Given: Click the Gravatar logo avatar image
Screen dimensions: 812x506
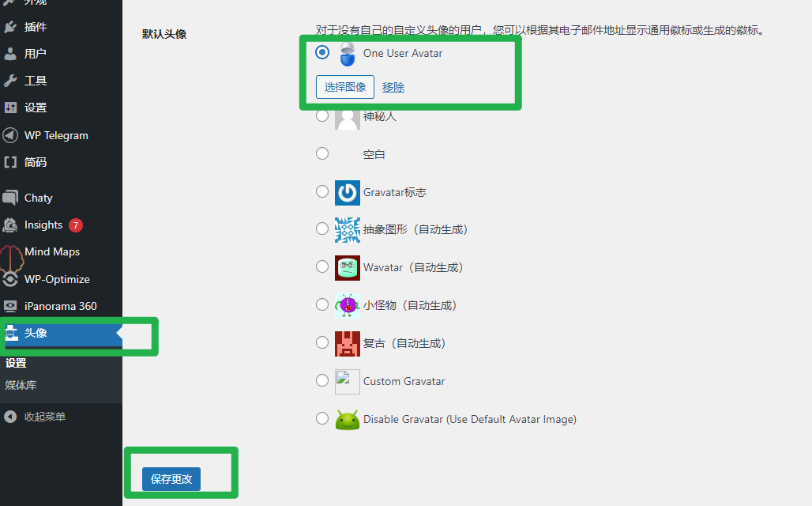Looking at the screenshot, I should click(x=348, y=192).
